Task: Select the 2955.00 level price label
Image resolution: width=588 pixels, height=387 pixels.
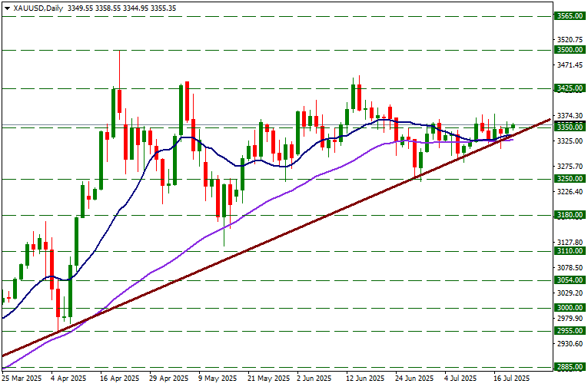Action: (x=570, y=331)
